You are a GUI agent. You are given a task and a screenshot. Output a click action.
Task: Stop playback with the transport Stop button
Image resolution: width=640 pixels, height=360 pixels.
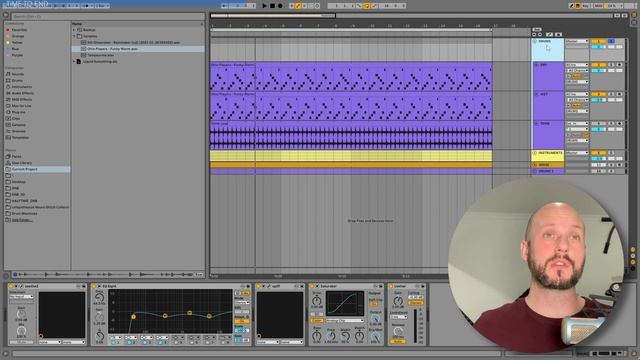[x=272, y=6]
